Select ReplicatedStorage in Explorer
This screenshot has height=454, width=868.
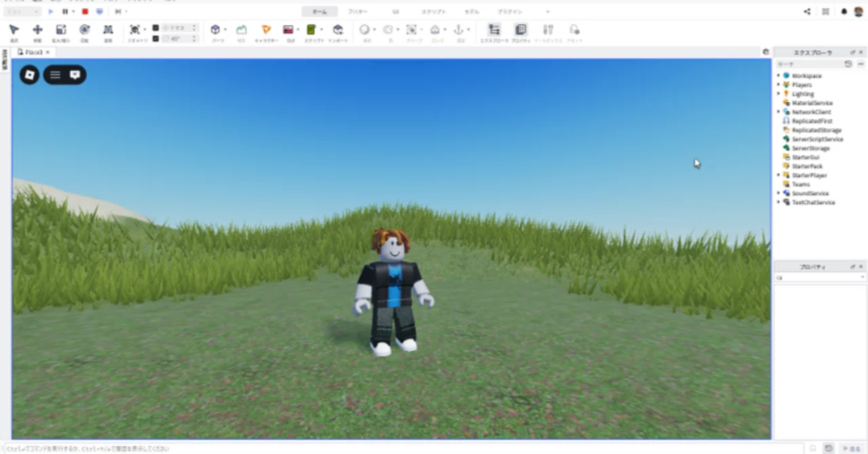(816, 130)
